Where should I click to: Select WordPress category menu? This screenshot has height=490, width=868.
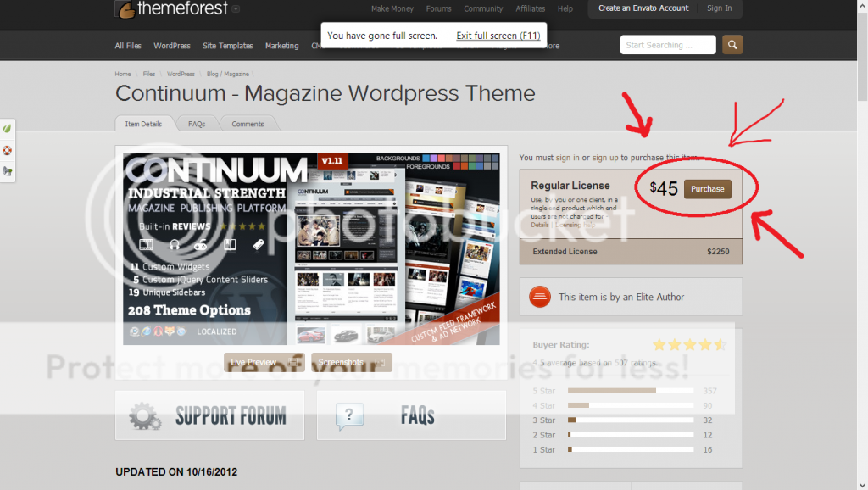click(171, 46)
